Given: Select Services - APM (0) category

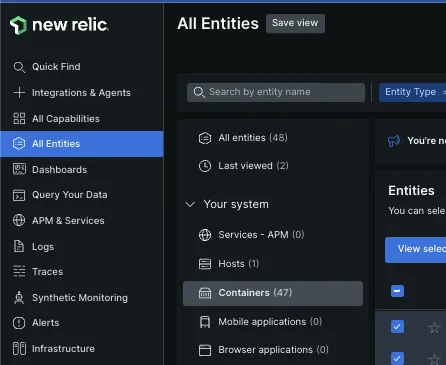Looking at the screenshot, I should (x=273, y=235).
